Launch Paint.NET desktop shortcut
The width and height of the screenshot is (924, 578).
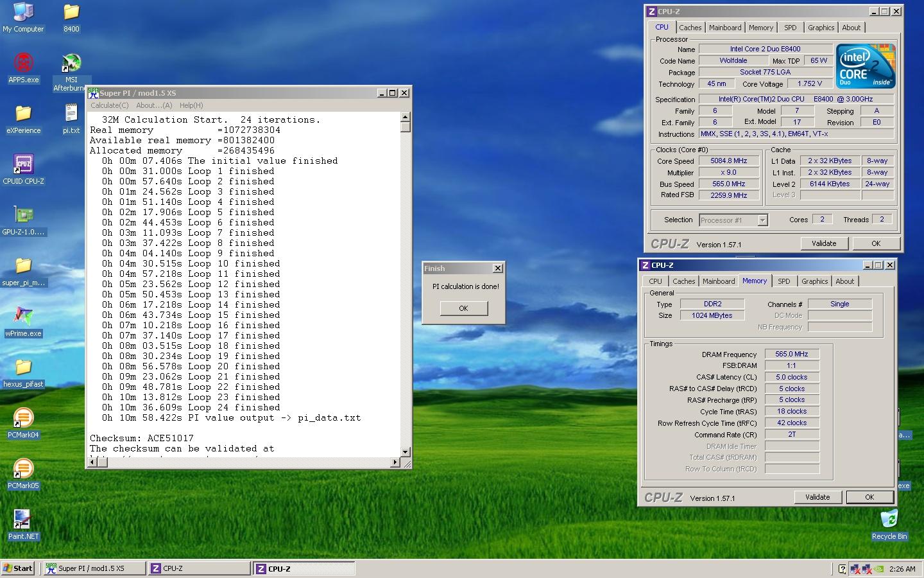coord(23,525)
